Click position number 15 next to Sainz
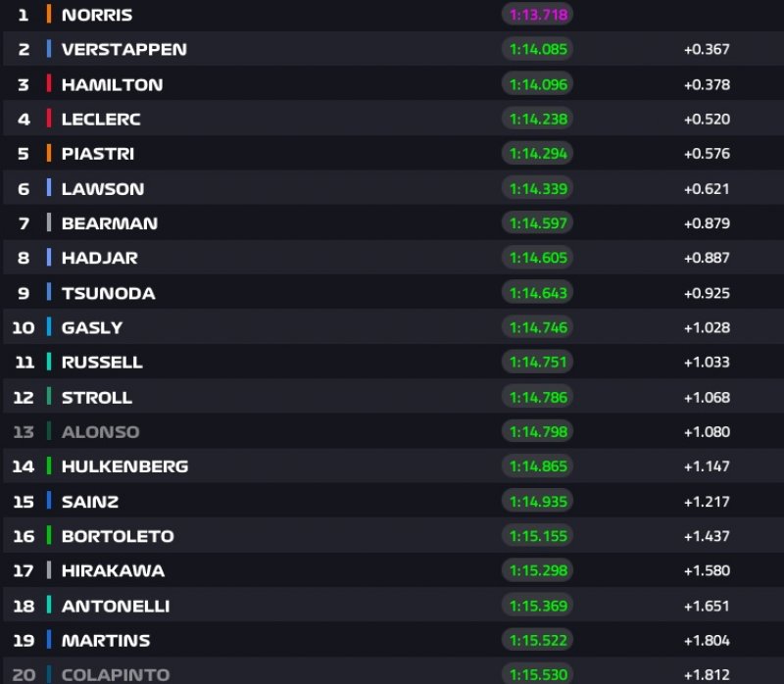This screenshot has height=684, width=784. [x=24, y=502]
